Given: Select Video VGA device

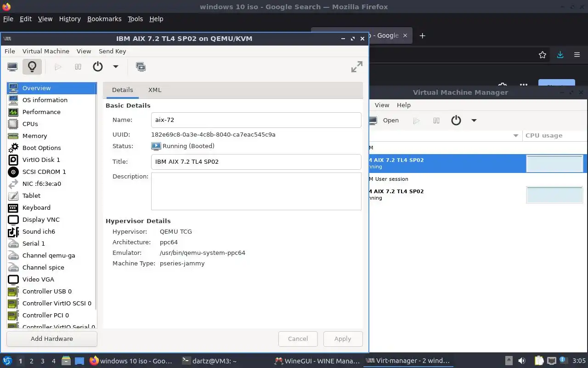Looking at the screenshot, I should pyautogui.click(x=52, y=279).
